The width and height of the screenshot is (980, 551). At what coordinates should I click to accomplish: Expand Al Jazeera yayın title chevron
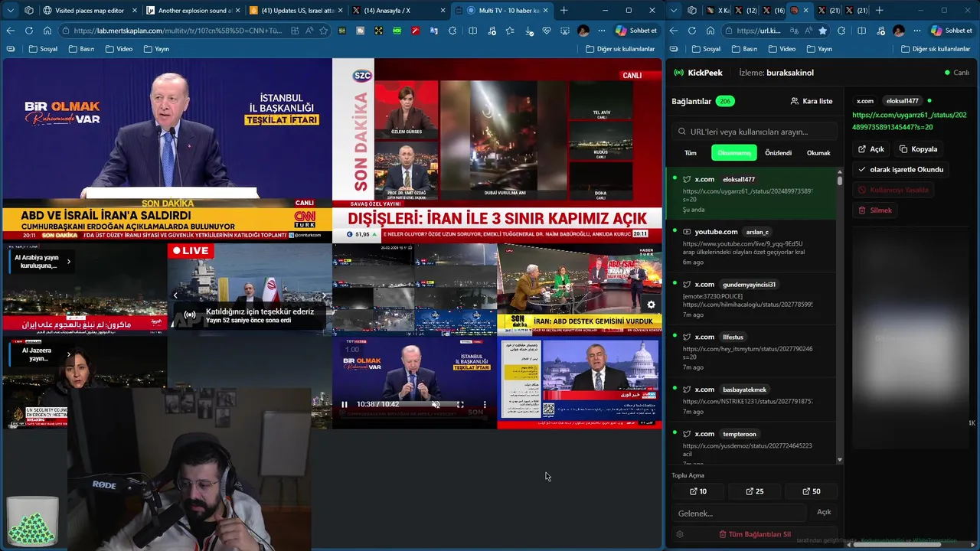click(68, 354)
